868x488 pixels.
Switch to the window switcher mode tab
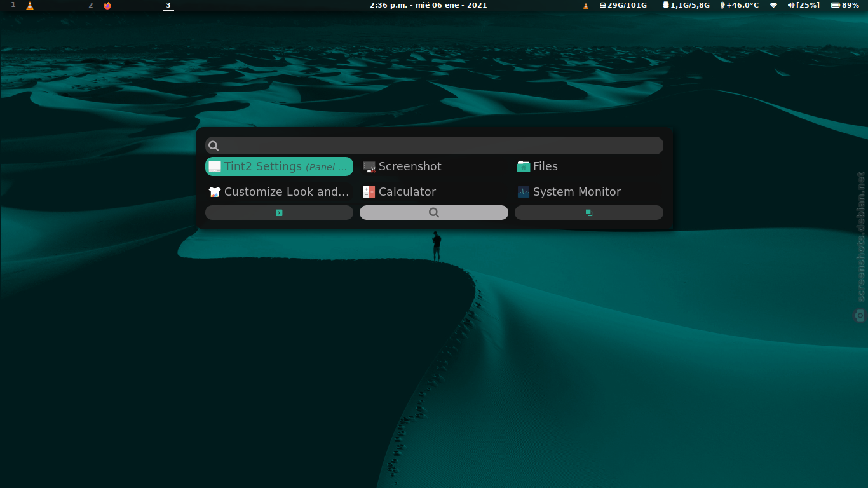(x=589, y=213)
